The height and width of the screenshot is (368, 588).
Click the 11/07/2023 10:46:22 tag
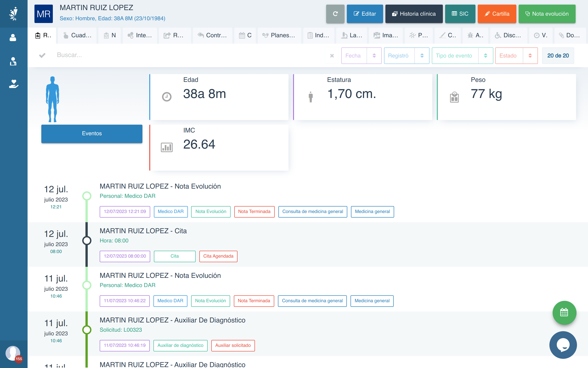[125, 301]
